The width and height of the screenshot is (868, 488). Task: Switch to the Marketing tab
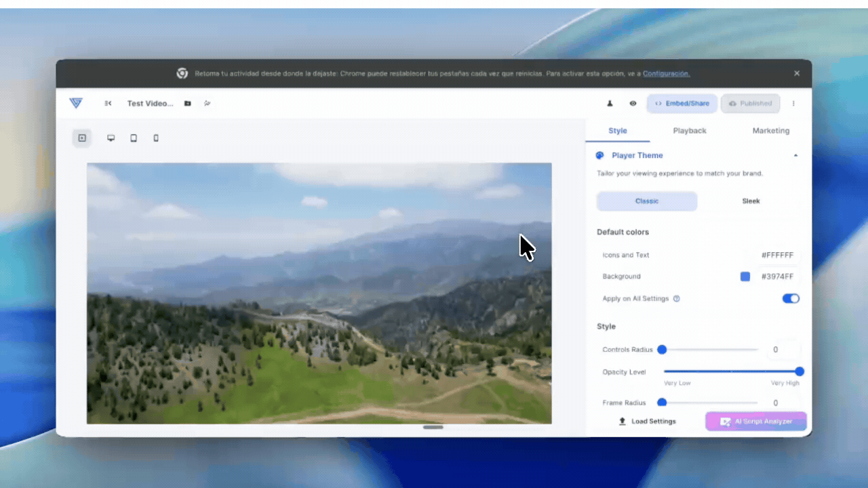[771, 131]
